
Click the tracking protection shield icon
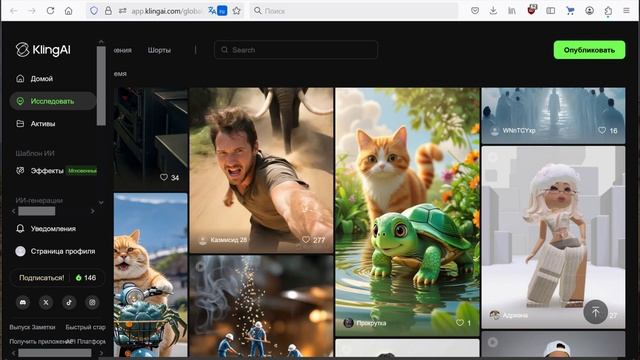click(94, 11)
